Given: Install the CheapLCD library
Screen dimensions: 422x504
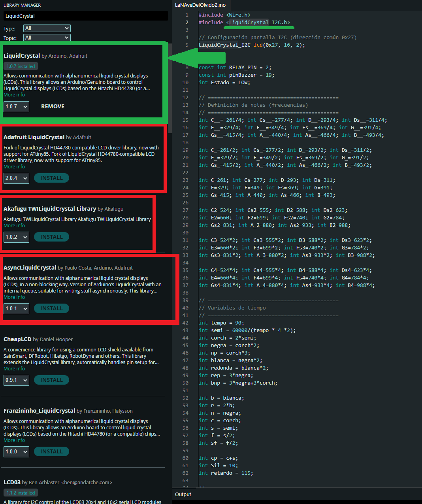Looking at the screenshot, I should click(x=51, y=380).
